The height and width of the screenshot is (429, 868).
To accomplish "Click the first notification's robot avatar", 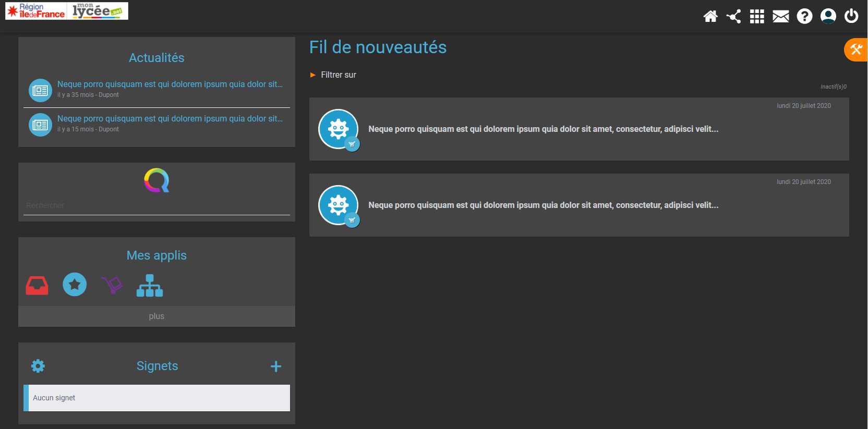I will (x=339, y=129).
